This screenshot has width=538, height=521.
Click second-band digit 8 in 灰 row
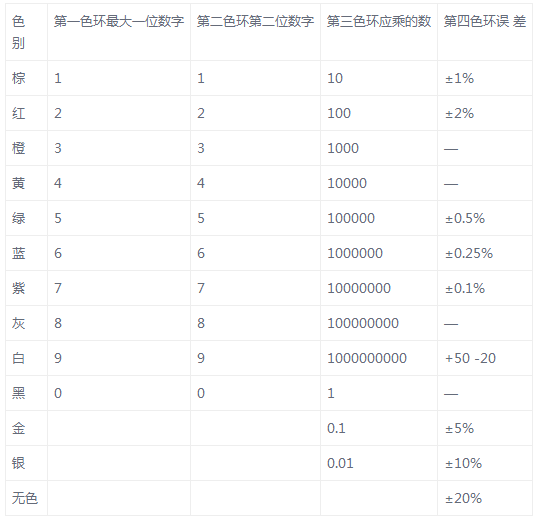[201, 324]
